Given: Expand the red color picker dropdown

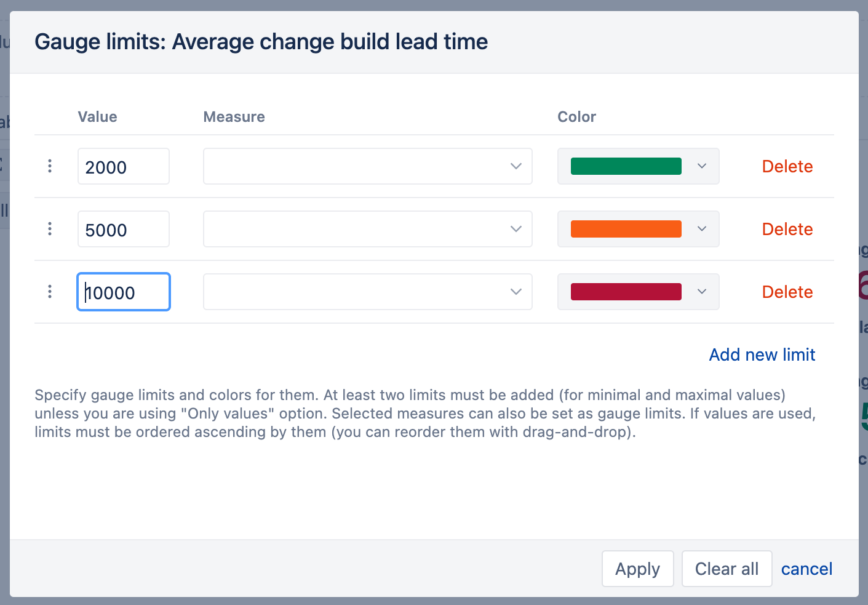Looking at the screenshot, I should tap(702, 292).
